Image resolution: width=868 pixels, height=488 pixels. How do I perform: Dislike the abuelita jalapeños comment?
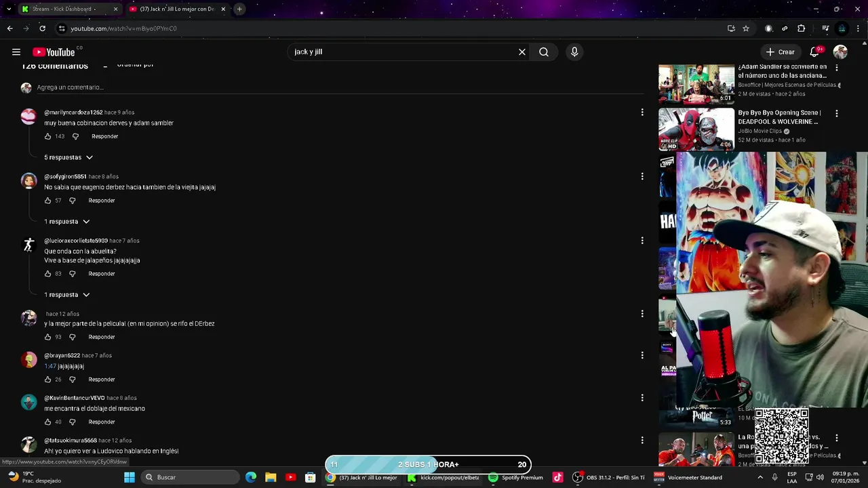point(73,274)
